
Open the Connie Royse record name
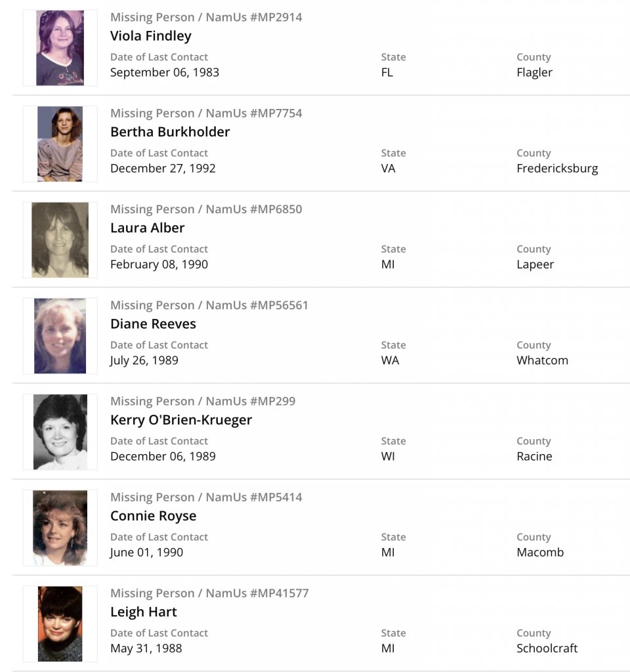pyautogui.click(x=153, y=516)
